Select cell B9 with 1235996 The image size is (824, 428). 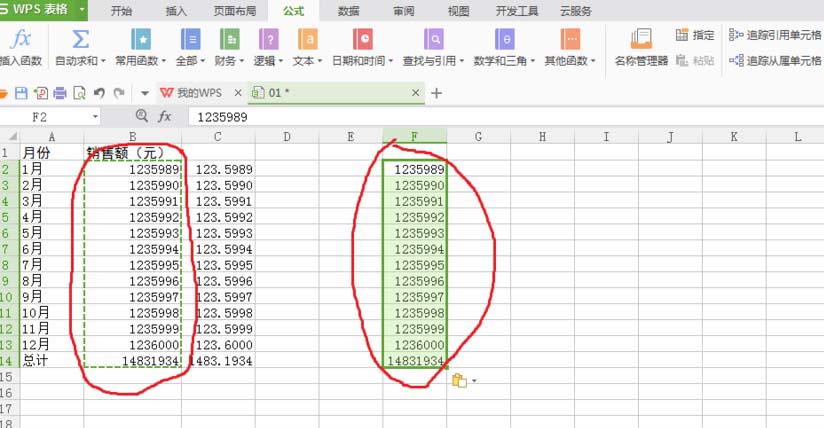(132, 281)
